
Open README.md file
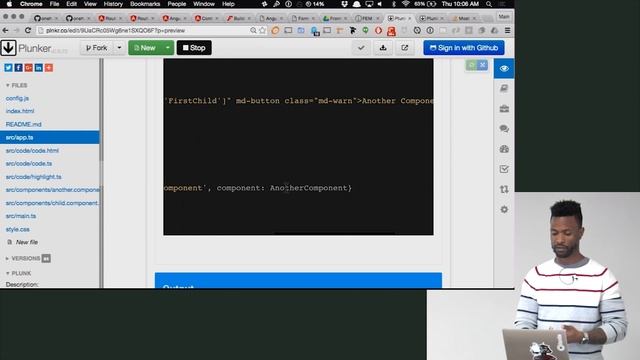tap(23, 124)
